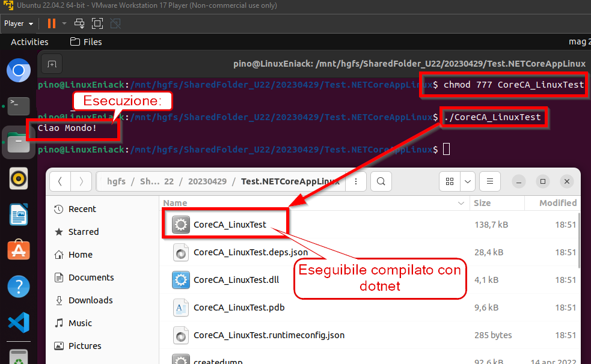Pause the virtual machine
The width and height of the screenshot is (591, 364).
[x=51, y=23]
